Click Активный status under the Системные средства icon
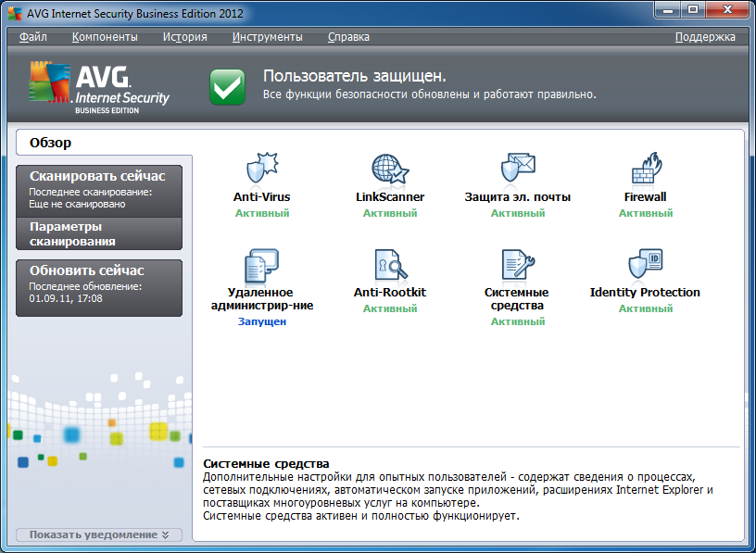 (518, 321)
